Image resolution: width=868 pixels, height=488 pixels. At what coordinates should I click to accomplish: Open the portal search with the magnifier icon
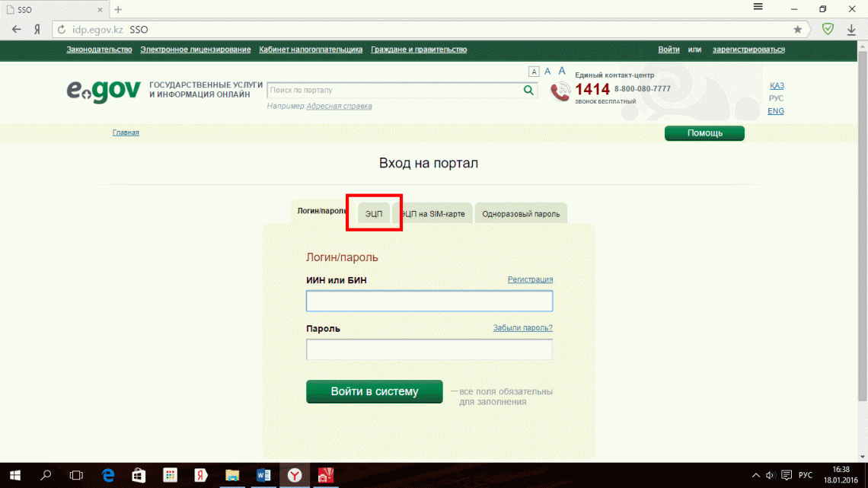click(x=528, y=90)
